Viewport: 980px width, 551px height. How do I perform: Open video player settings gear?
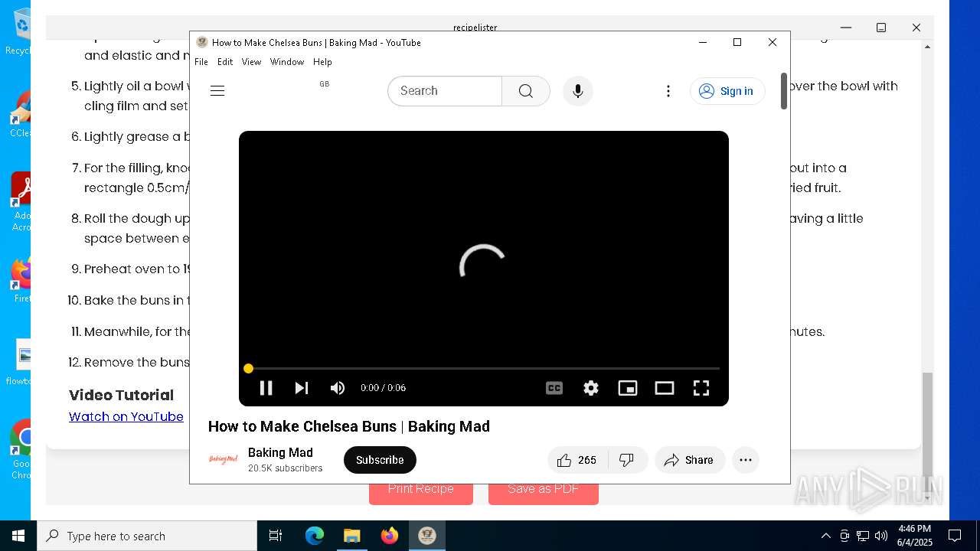click(x=591, y=388)
